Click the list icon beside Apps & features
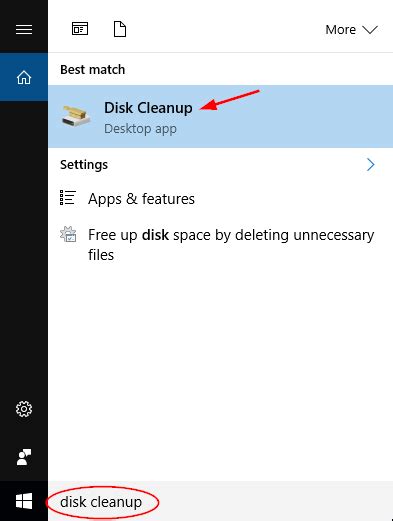 click(x=68, y=197)
